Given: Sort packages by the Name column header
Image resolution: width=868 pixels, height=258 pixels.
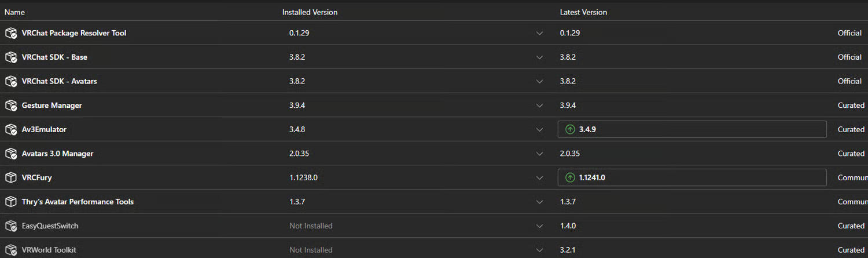Looking at the screenshot, I should pos(14,12).
